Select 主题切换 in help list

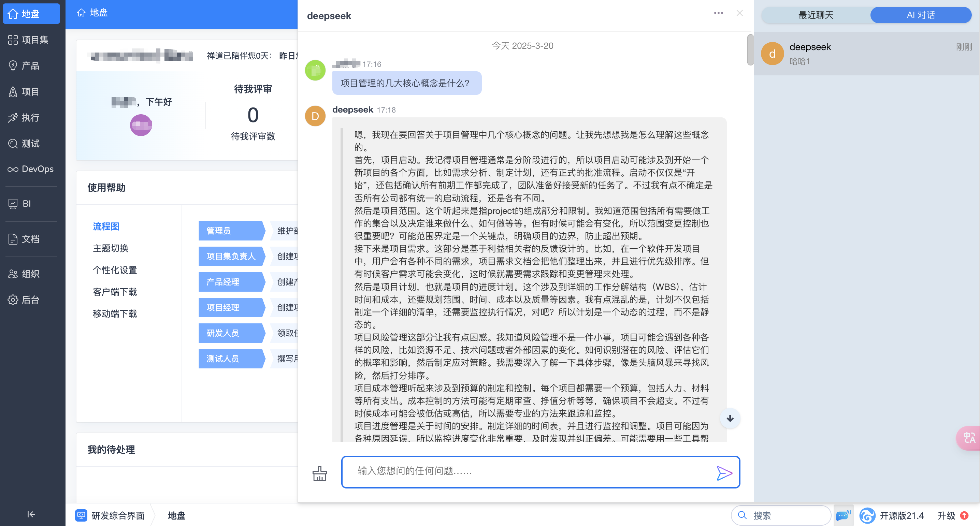[x=110, y=248]
